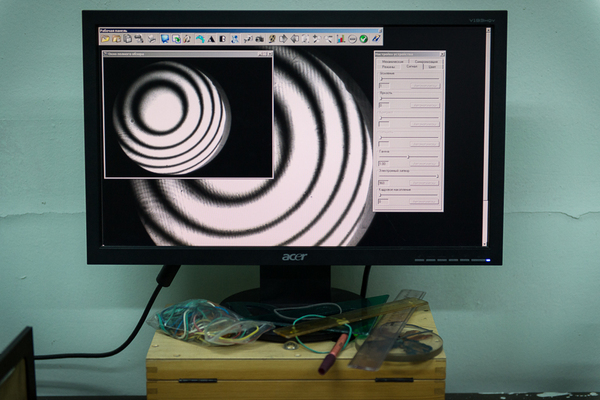Viewport: 600px width, 400px height.
Task: Click the green checkmark toolbar icon
Action: 364,39
